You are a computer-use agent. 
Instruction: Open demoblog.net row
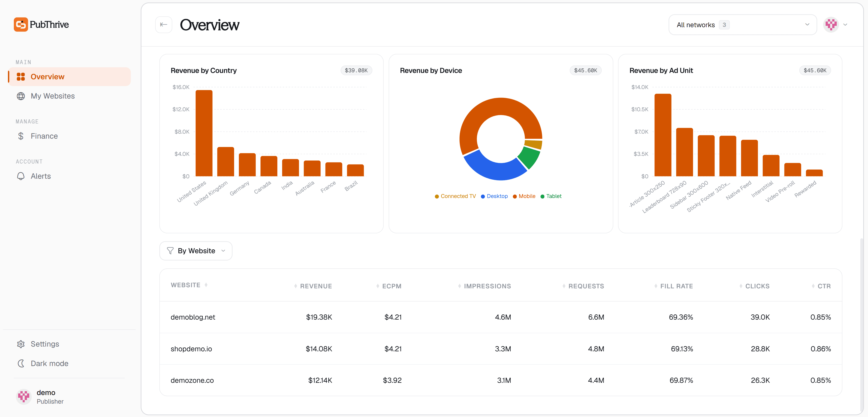point(501,317)
